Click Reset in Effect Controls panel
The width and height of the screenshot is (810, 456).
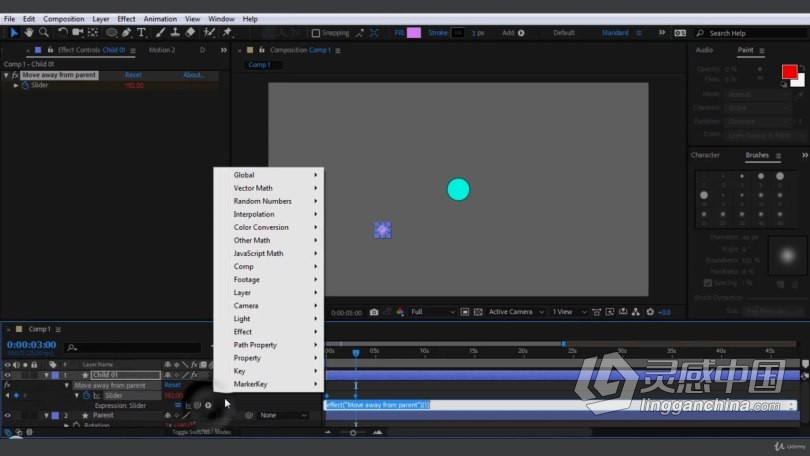click(x=133, y=75)
